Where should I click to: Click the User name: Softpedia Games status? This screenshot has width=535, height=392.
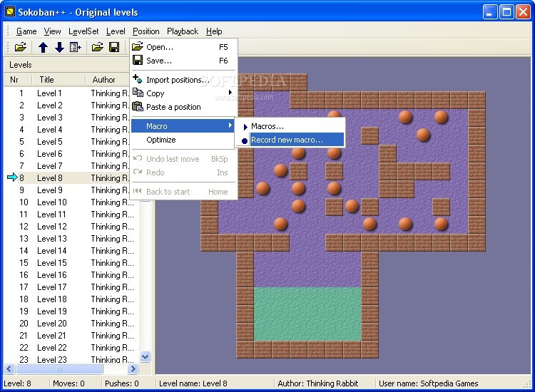[x=429, y=383]
